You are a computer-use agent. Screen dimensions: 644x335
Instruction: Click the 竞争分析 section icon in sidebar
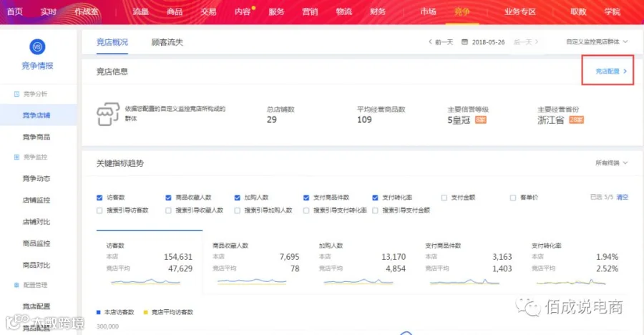click(16, 94)
